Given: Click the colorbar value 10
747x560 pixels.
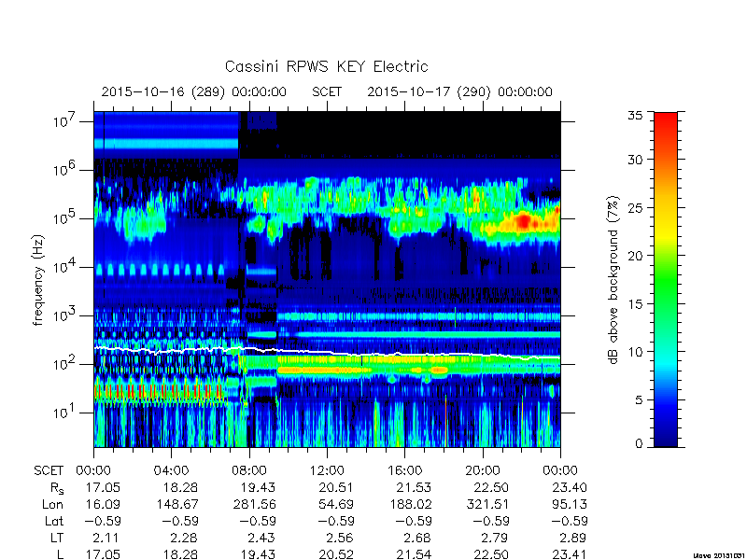Looking at the screenshot, I should tap(636, 352).
